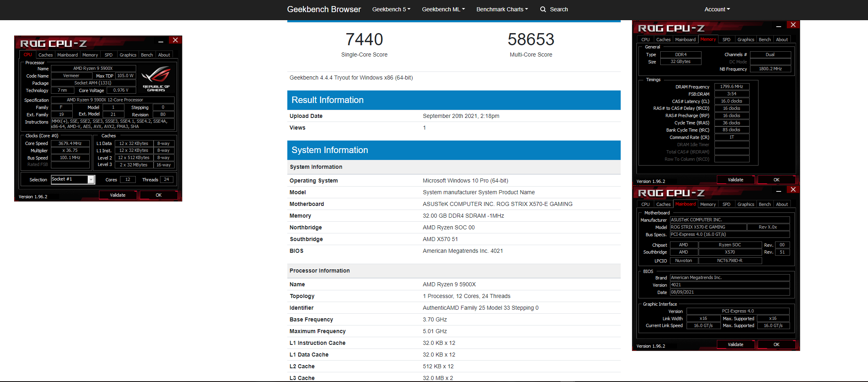This screenshot has width=868, height=382.
Task: Click Caches tab in bottom-right CPU-Z window
Action: tap(663, 204)
